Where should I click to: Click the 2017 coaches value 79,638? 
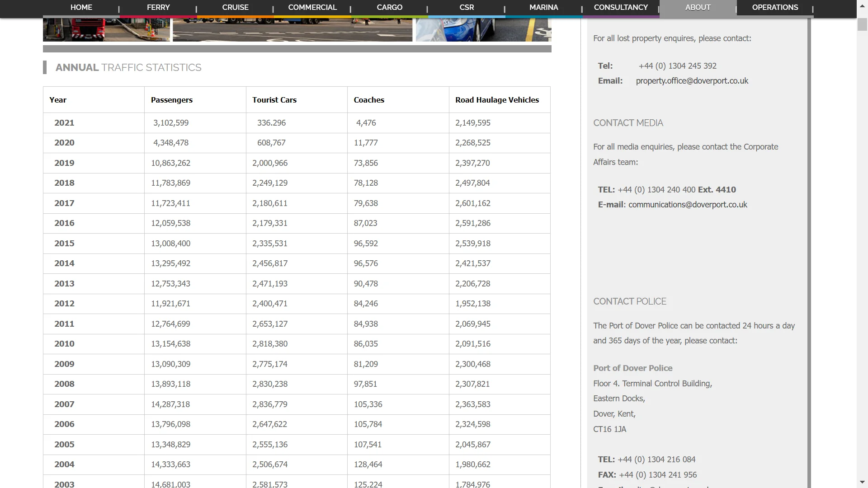point(366,203)
